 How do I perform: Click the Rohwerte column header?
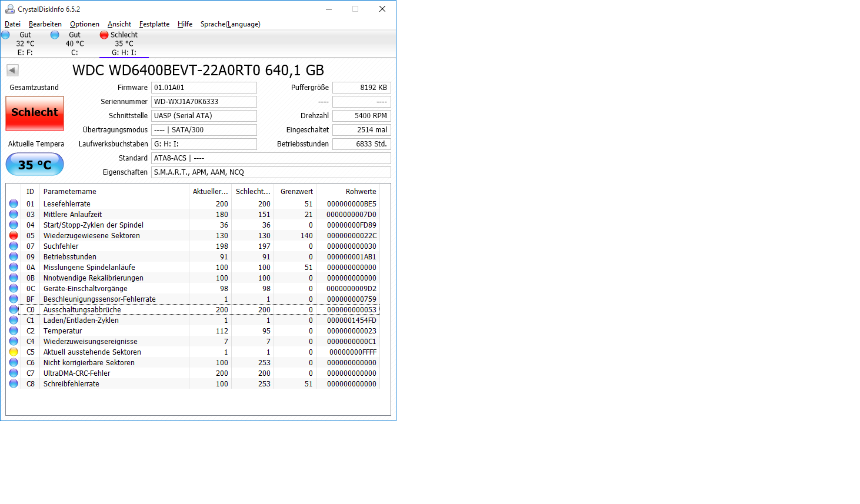click(348, 192)
